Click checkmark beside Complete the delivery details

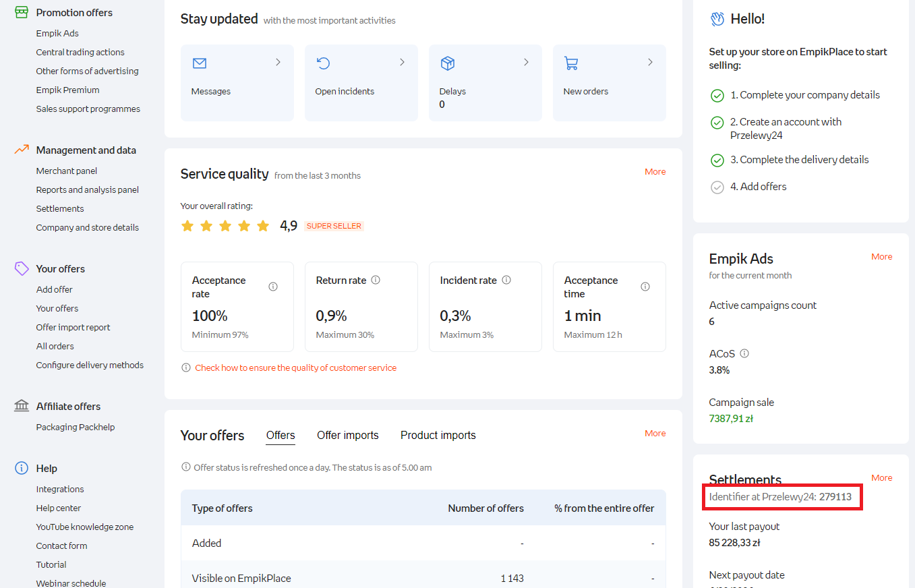717,160
